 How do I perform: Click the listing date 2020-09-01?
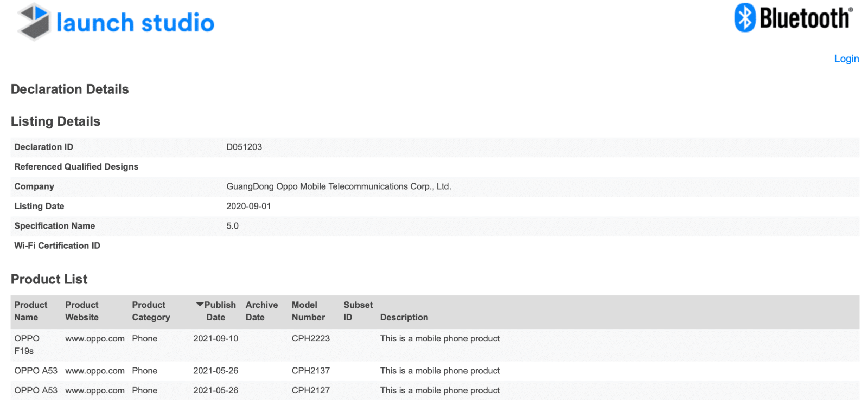click(248, 207)
